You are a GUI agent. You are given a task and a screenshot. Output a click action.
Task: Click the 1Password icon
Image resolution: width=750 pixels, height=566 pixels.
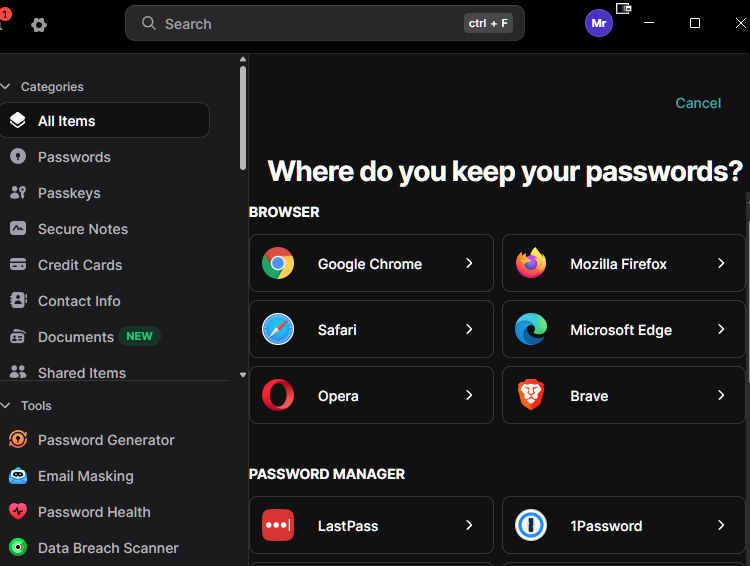pos(531,525)
